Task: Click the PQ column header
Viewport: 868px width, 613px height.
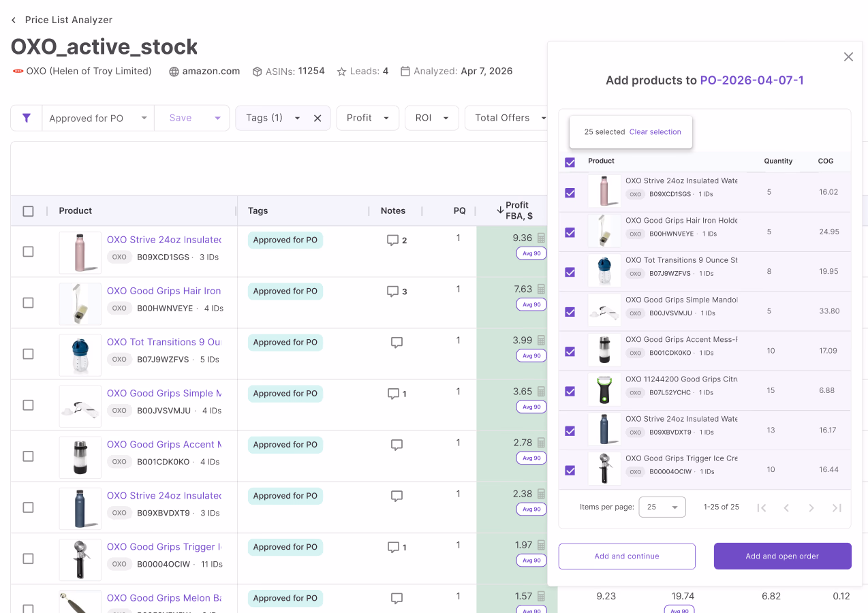Action: (x=460, y=210)
